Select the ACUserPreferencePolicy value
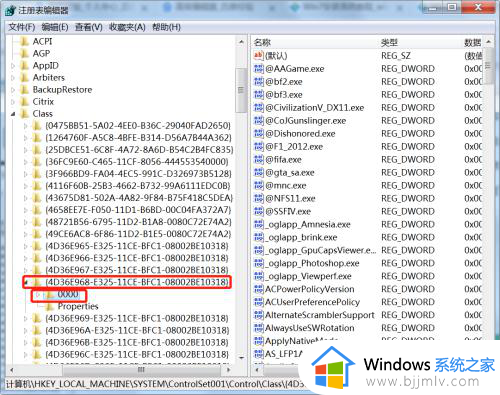This screenshot has height=395, width=500. coord(312,302)
